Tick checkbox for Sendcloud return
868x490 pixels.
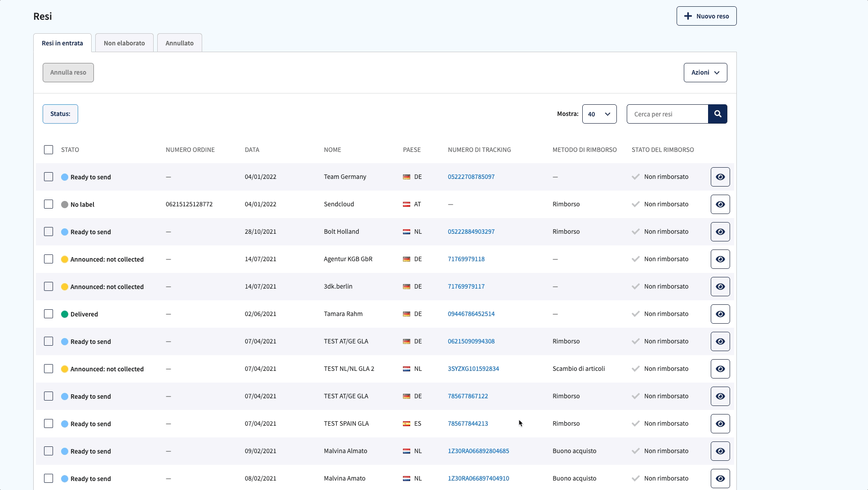click(49, 204)
